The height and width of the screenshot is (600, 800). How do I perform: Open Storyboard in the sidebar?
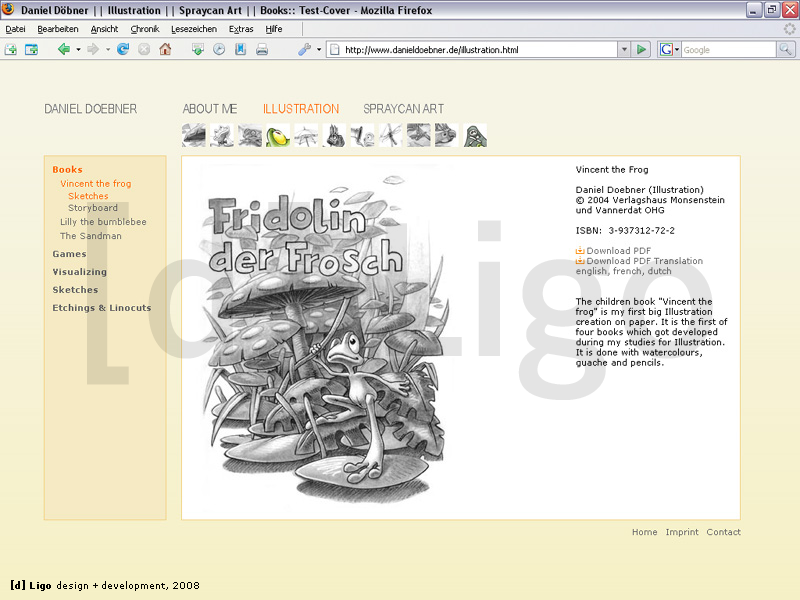(93, 208)
